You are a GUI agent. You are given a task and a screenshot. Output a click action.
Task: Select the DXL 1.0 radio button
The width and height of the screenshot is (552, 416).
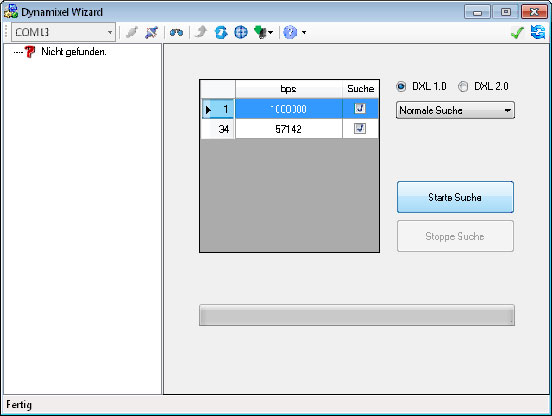point(401,86)
